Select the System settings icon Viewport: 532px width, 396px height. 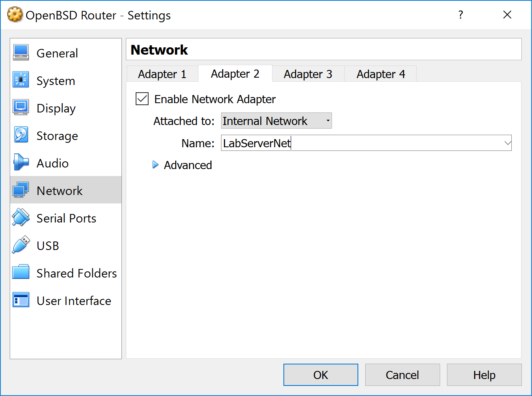[x=21, y=80]
